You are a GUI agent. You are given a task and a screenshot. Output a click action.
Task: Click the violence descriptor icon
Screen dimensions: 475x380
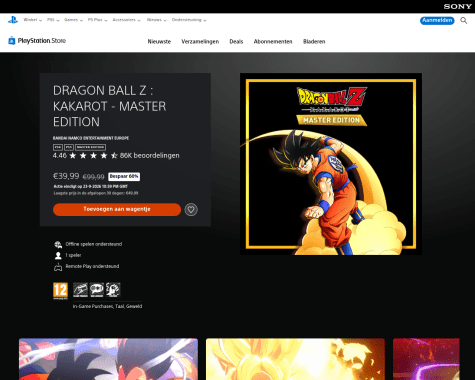[x=113, y=290]
